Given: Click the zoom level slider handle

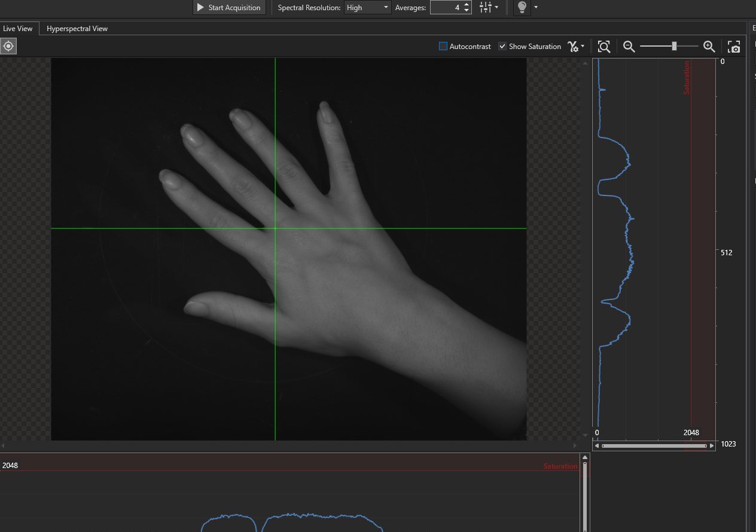Looking at the screenshot, I should point(674,47).
